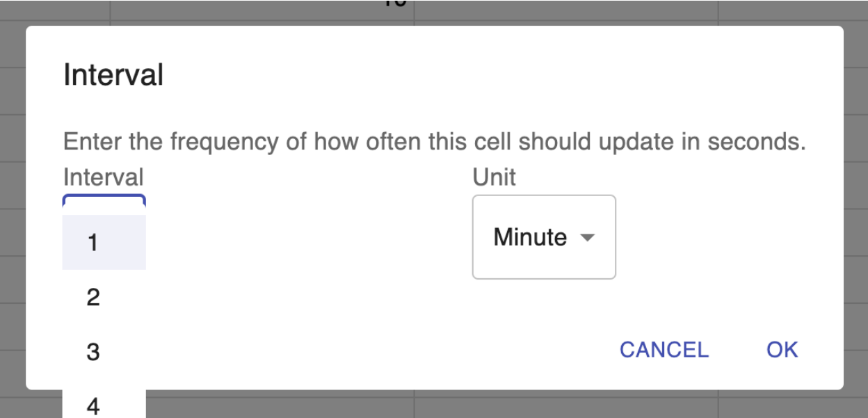Dismiss the dialog using CANCEL
868x418 pixels.
coord(664,349)
